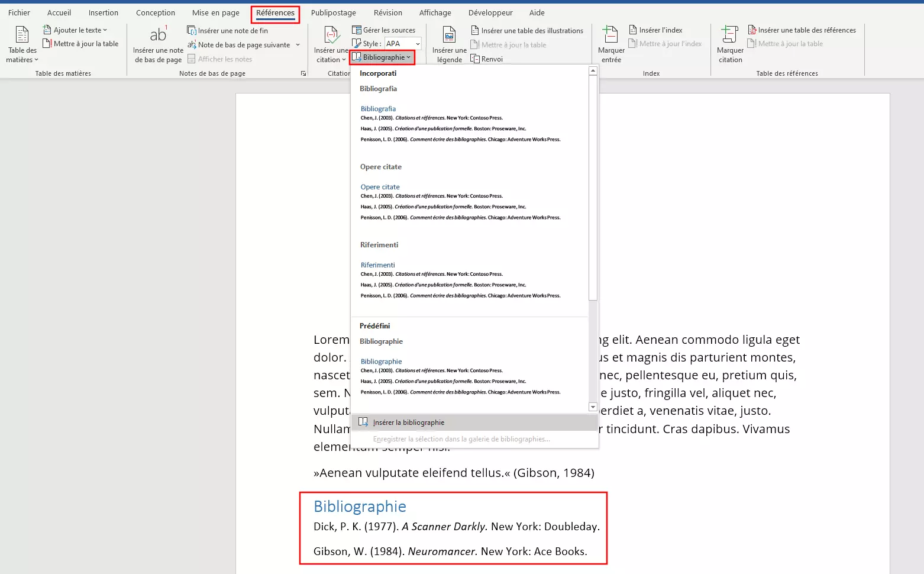Expand the Note de bas de page suivante arrow

coord(298,45)
